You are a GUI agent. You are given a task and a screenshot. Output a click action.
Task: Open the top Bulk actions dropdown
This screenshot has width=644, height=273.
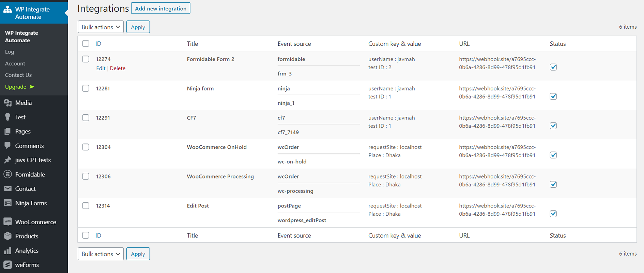pos(101,27)
